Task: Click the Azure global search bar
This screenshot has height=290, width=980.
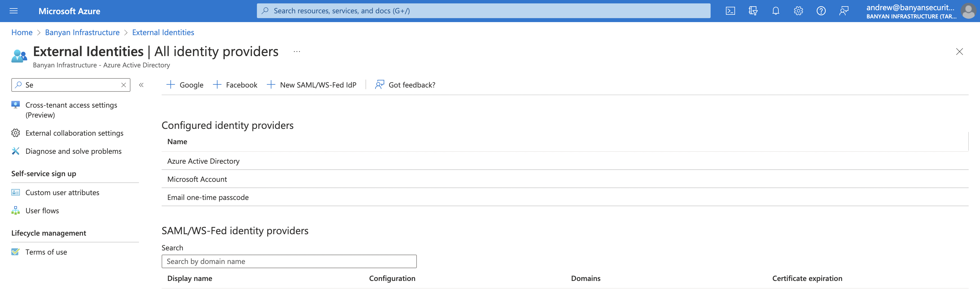Action: coord(483,11)
